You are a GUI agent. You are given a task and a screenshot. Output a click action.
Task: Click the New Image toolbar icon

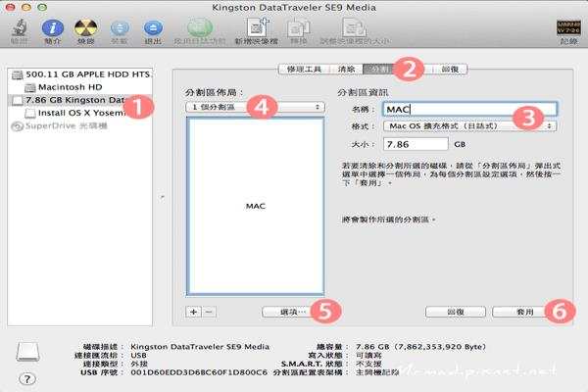(257, 27)
